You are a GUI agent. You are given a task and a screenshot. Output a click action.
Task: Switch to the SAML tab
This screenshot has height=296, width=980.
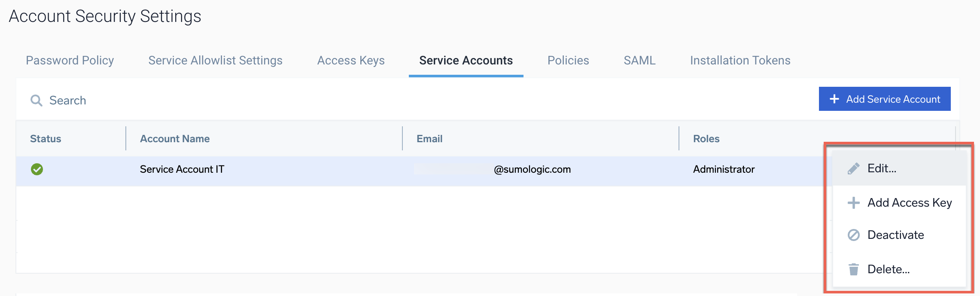639,61
